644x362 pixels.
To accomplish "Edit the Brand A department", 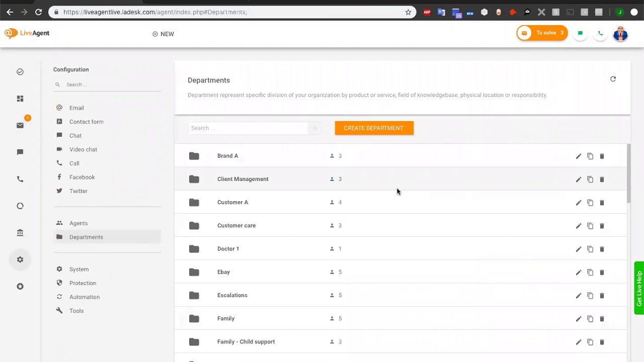I will [x=579, y=156].
